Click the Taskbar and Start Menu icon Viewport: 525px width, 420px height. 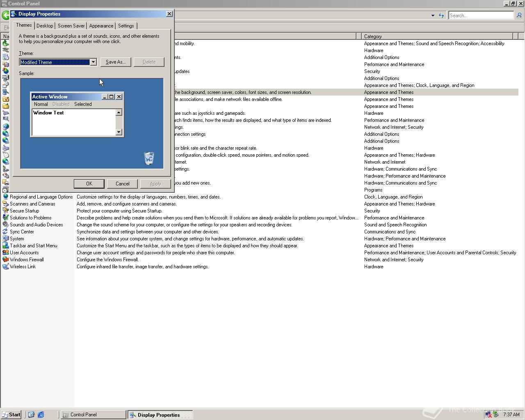click(5, 246)
